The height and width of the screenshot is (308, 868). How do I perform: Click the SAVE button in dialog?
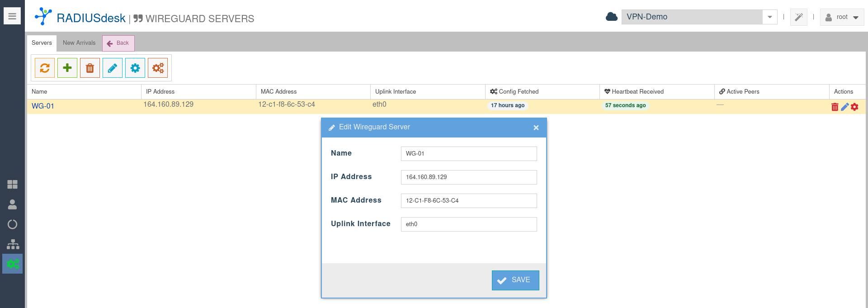point(515,280)
